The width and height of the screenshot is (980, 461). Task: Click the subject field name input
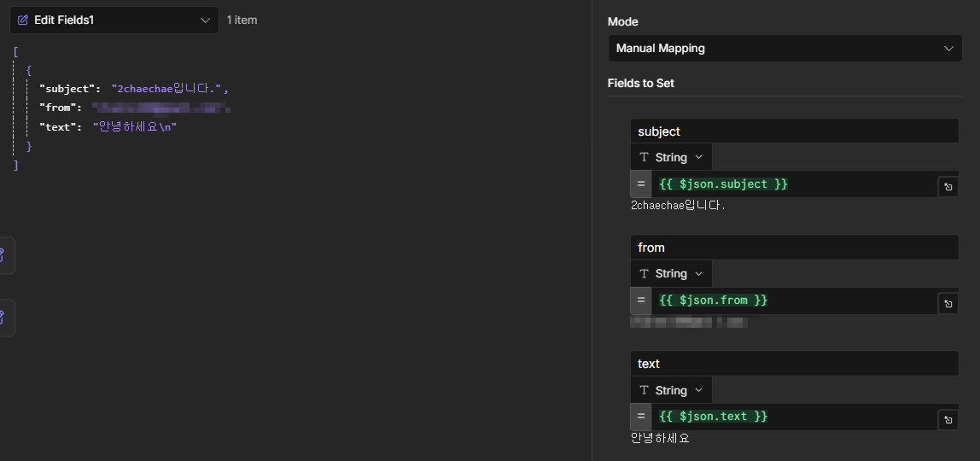coord(795,131)
